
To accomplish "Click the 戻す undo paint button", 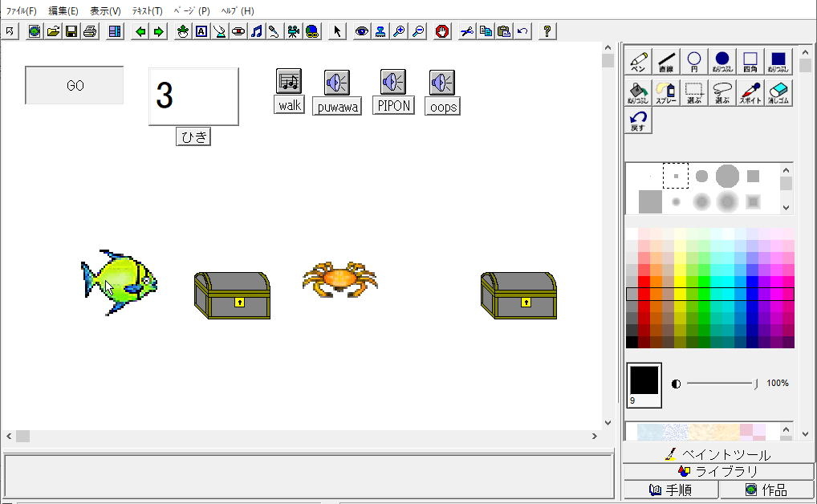I will click(638, 120).
